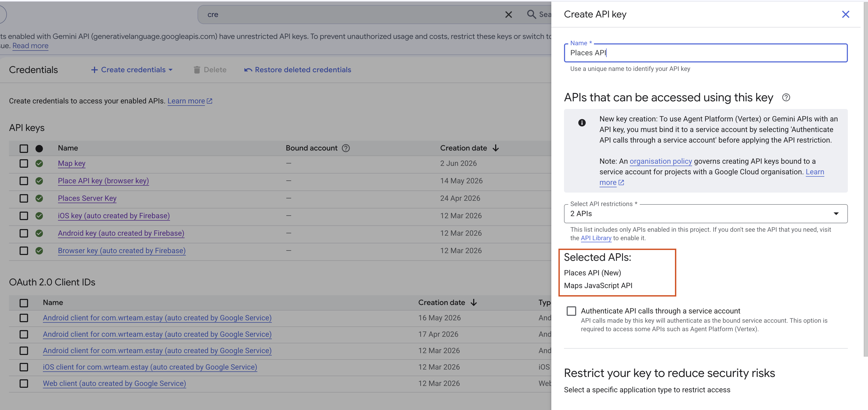Click the black status column header dot
The height and width of the screenshot is (410, 868).
[39, 148]
